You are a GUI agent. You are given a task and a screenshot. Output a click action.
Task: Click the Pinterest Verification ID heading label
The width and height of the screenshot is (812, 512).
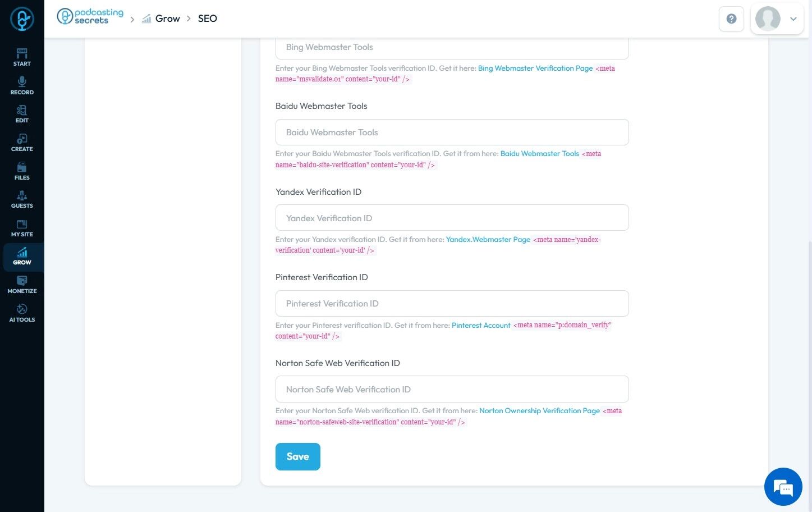[322, 277]
